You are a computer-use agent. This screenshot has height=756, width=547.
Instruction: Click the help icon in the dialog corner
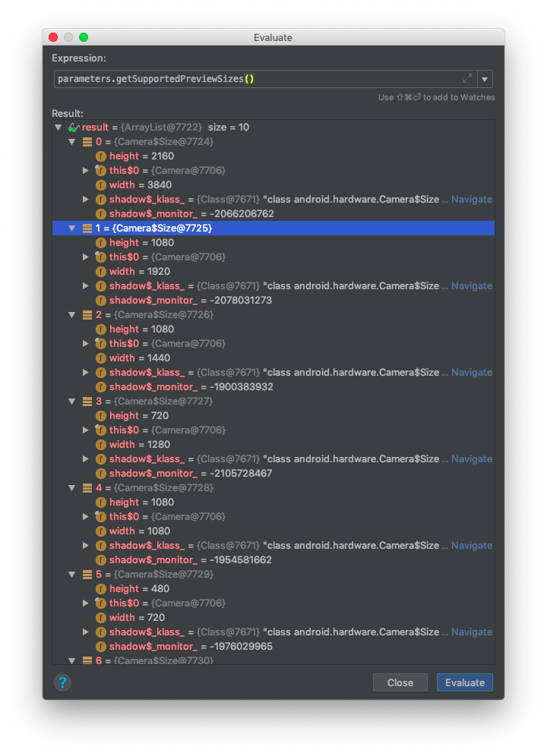point(62,682)
